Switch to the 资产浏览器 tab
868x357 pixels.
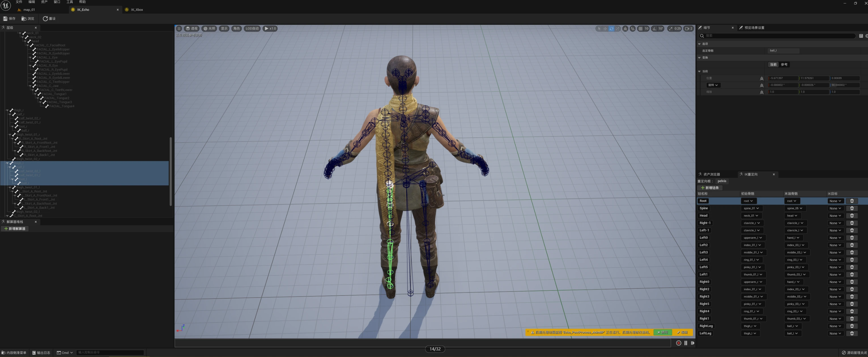(711, 174)
